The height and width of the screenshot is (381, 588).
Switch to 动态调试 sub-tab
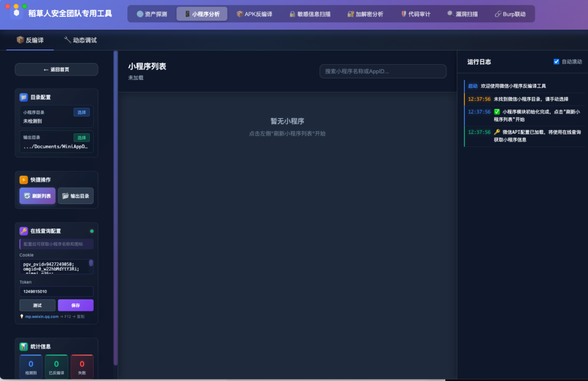tap(80, 40)
